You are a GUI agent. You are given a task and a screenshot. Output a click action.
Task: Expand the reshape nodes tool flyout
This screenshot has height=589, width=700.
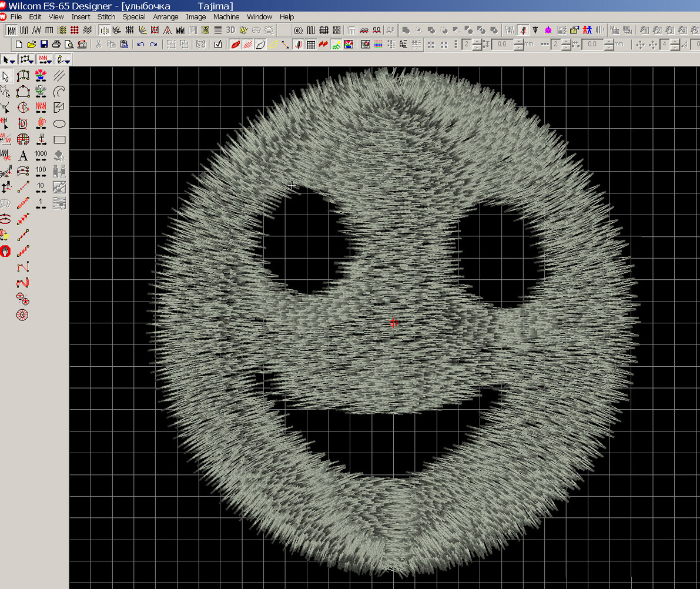(x=27, y=59)
